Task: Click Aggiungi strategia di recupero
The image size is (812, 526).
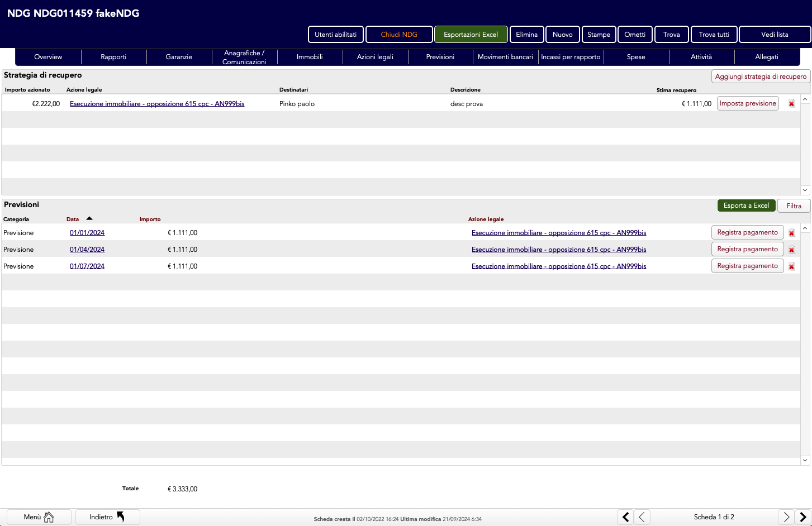Action: [761, 76]
